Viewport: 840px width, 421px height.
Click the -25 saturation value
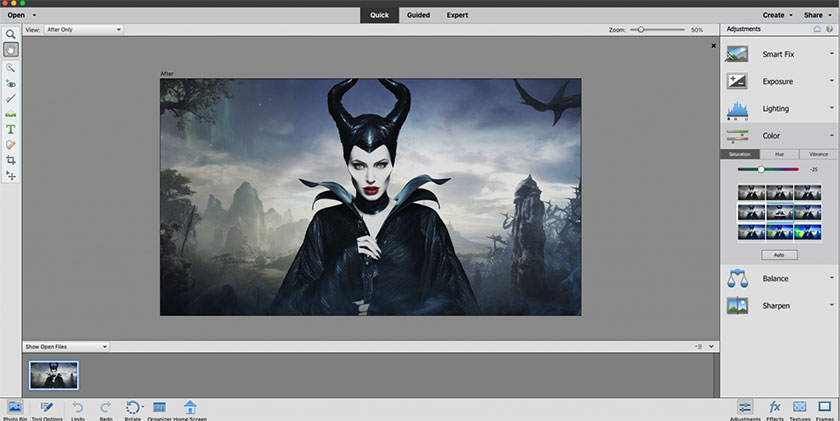pyautogui.click(x=814, y=170)
